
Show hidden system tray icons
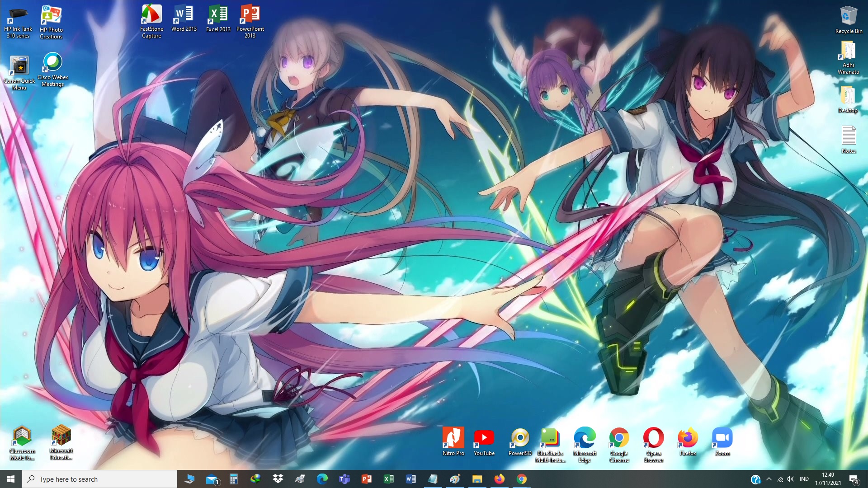(769, 479)
